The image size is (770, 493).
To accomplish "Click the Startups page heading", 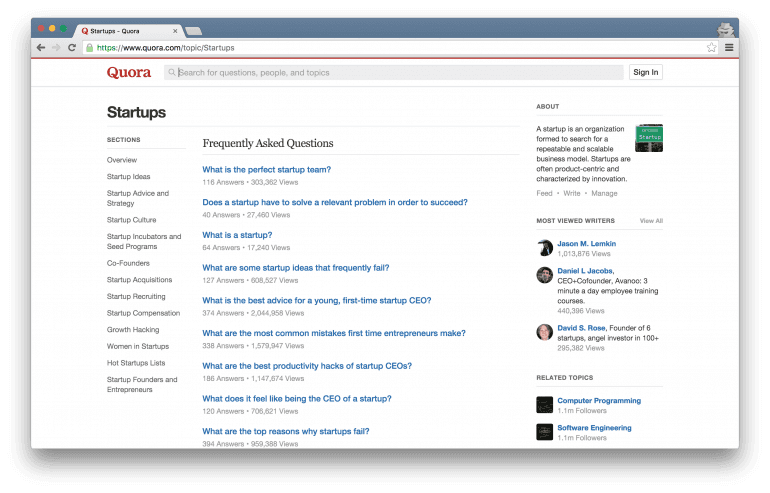I will 136,112.
